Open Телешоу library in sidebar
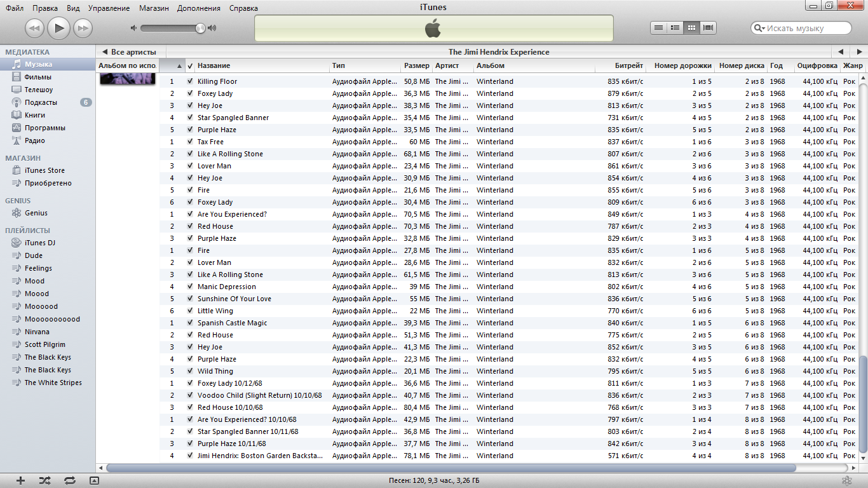Viewport: 868px width, 488px height. click(48, 90)
